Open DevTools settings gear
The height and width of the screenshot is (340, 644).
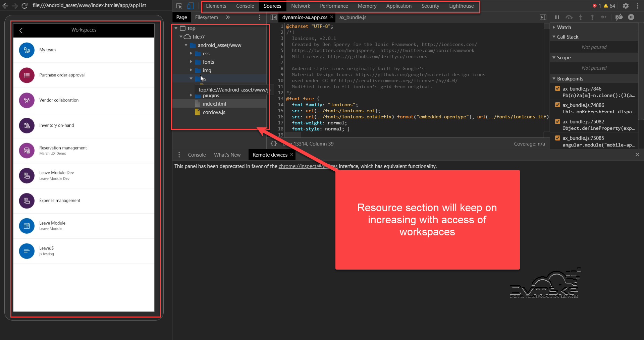(x=626, y=6)
